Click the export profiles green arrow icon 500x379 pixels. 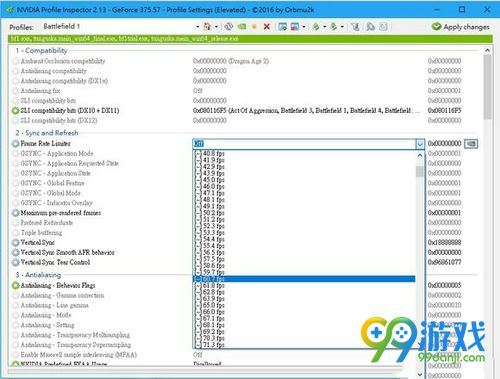(316, 26)
